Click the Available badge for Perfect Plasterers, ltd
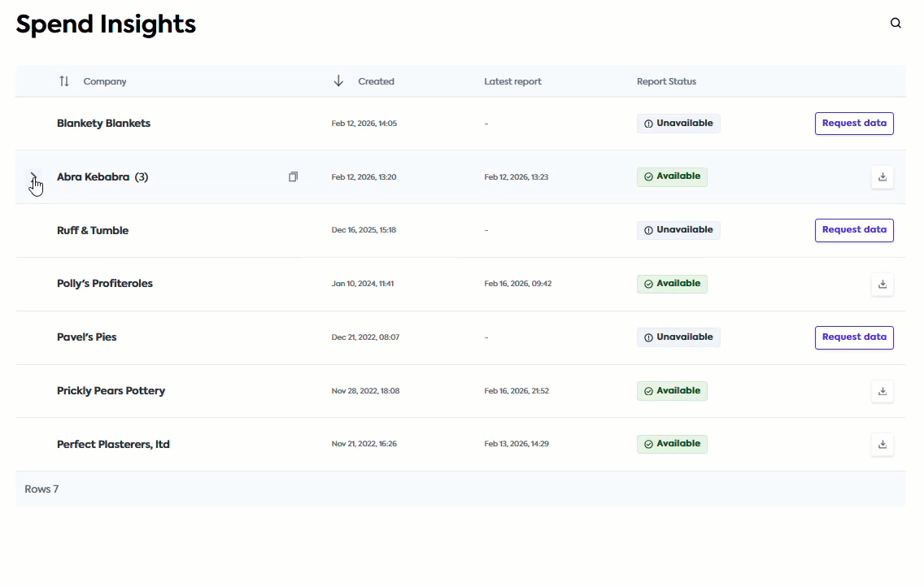The width and height of the screenshot is (924, 587). pos(672,444)
